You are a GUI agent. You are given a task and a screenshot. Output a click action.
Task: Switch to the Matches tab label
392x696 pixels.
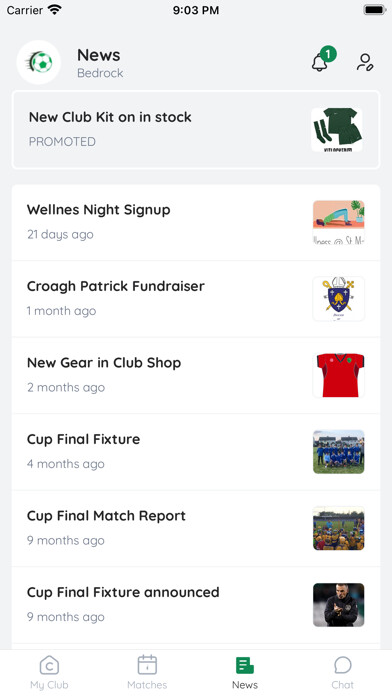click(147, 685)
